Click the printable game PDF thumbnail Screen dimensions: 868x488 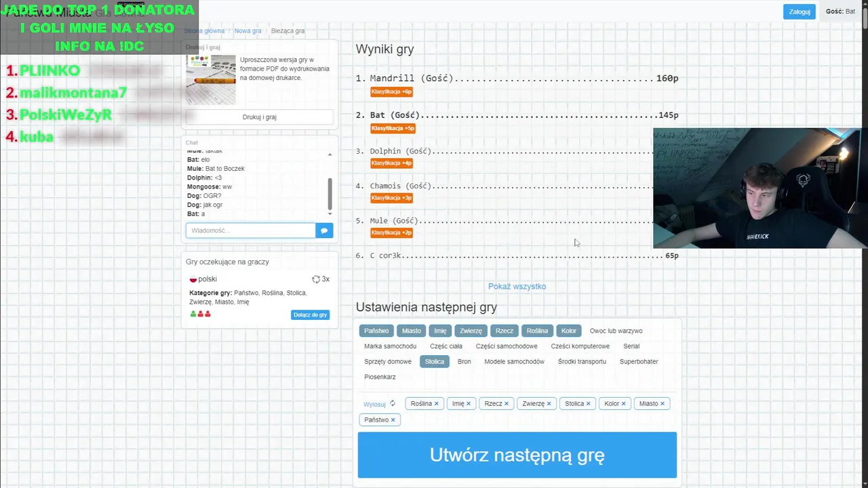[x=211, y=80]
